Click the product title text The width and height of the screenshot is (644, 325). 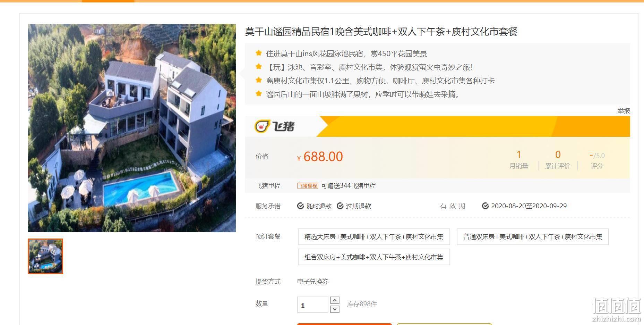pos(381,32)
